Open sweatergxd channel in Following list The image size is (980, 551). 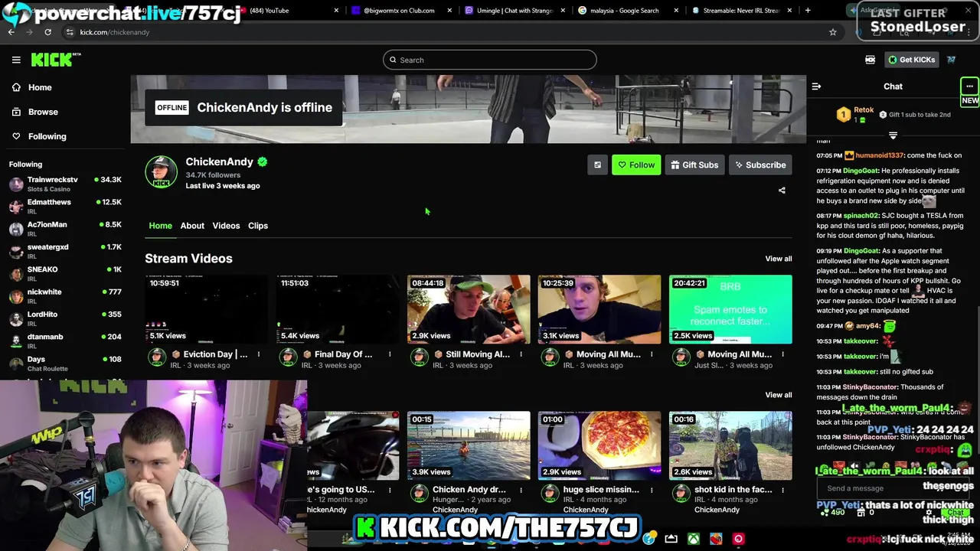tap(64, 251)
